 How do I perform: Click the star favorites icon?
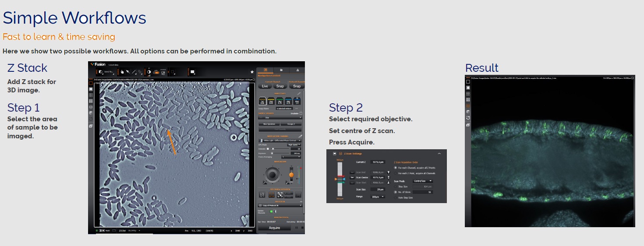coord(252,72)
